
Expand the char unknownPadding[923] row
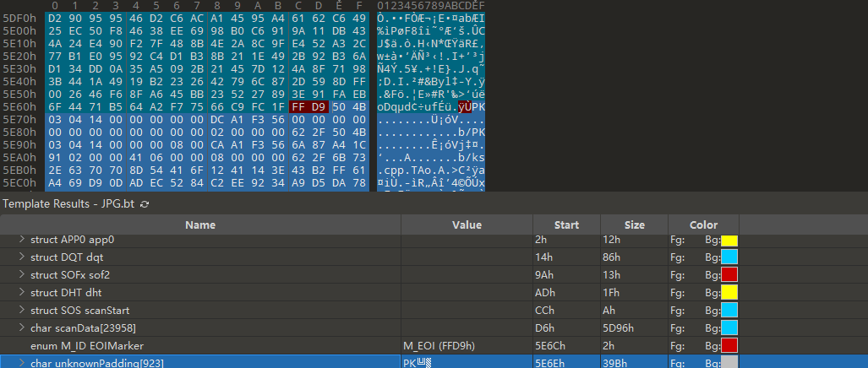tap(22, 363)
